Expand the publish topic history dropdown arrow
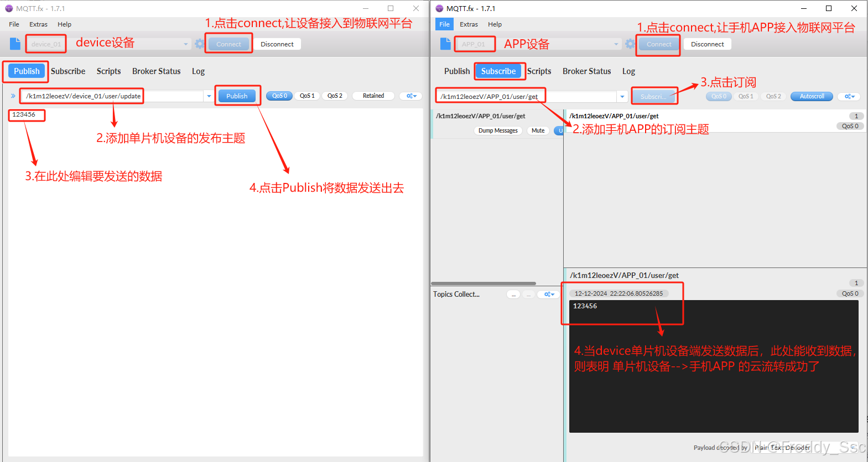The image size is (868, 462). tap(209, 96)
